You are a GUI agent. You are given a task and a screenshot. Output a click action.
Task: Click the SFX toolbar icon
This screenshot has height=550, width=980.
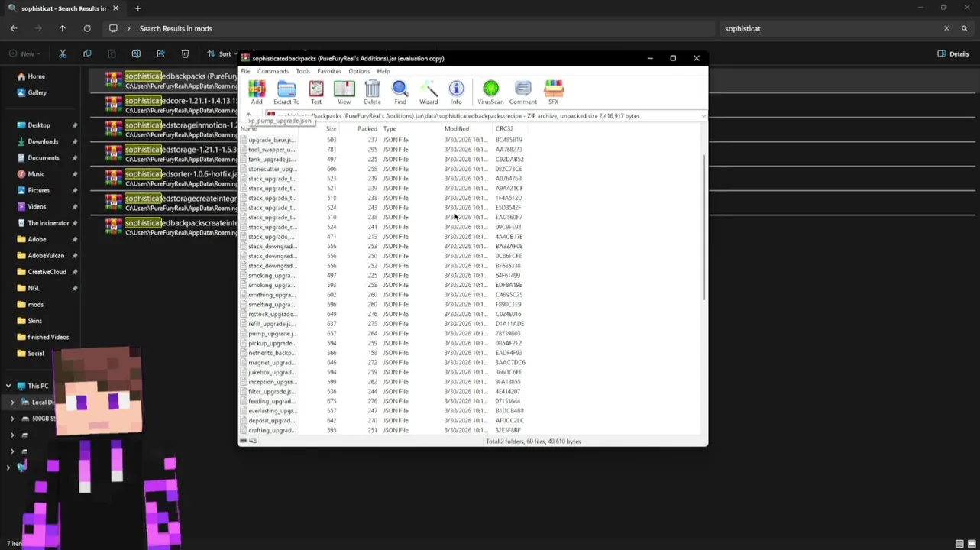(x=554, y=92)
